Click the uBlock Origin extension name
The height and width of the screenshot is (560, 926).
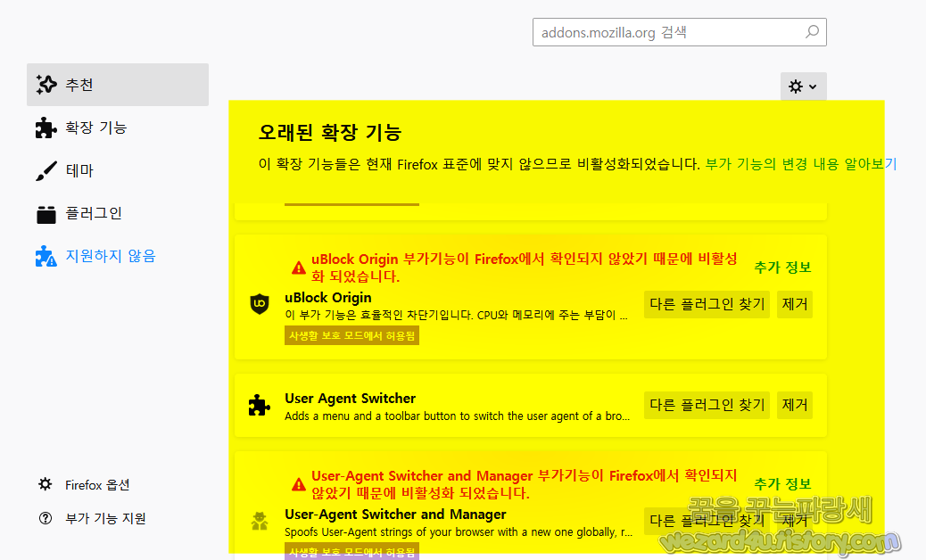pyautogui.click(x=328, y=298)
